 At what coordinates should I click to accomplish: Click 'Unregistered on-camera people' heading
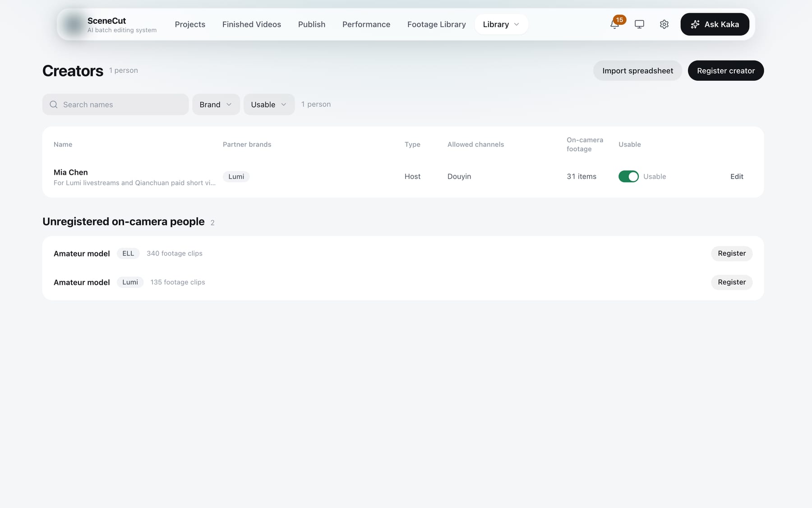click(x=124, y=222)
